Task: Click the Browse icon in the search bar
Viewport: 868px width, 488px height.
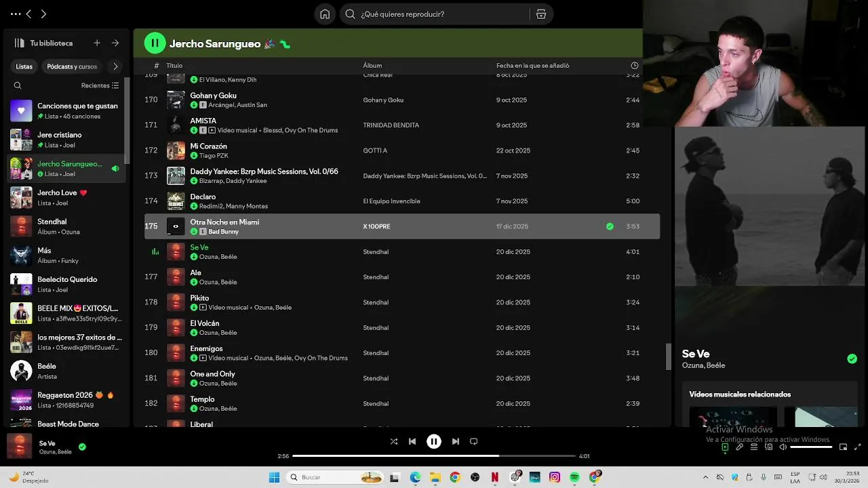Action: pyautogui.click(x=541, y=14)
